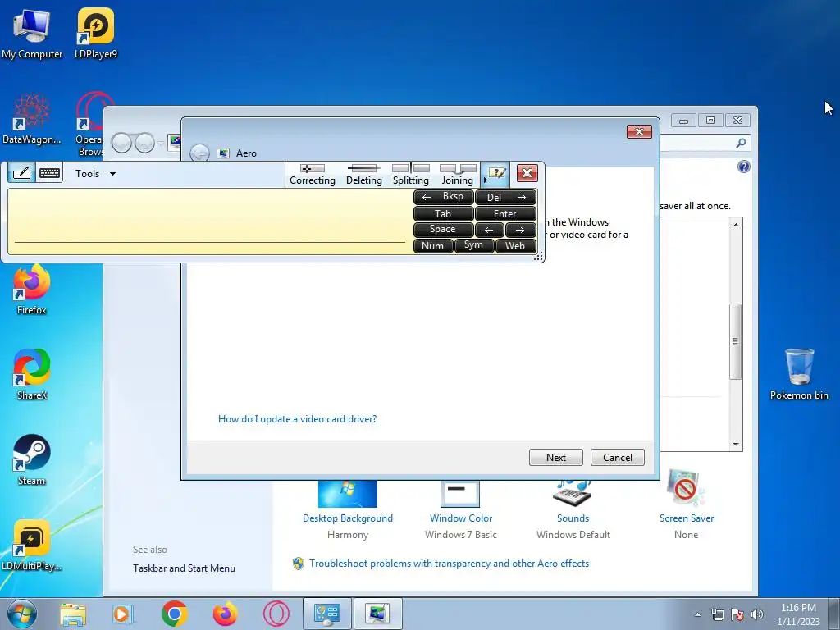840x630 pixels.
Task: Tap the left arrow key beside Space
Action: pos(489,230)
